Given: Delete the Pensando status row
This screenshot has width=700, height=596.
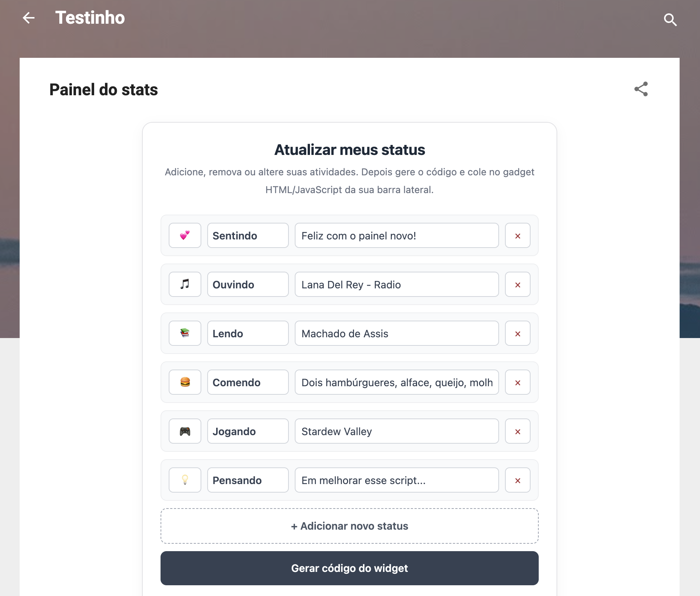Looking at the screenshot, I should click(518, 480).
